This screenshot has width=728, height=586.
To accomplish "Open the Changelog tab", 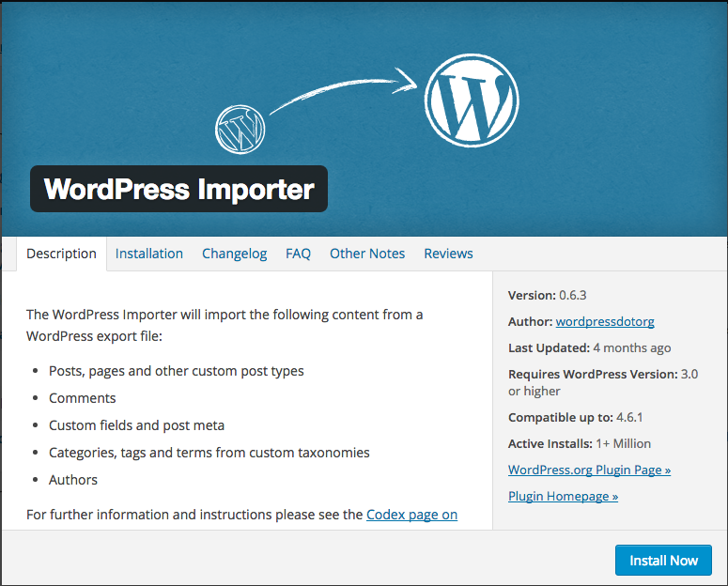I will tap(234, 254).
